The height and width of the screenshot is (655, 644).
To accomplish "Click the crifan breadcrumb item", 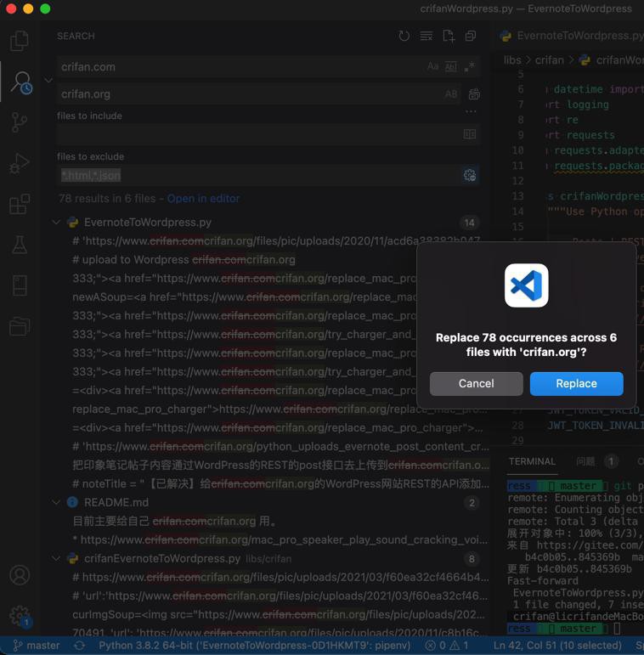I will pyautogui.click(x=549, y=60).
